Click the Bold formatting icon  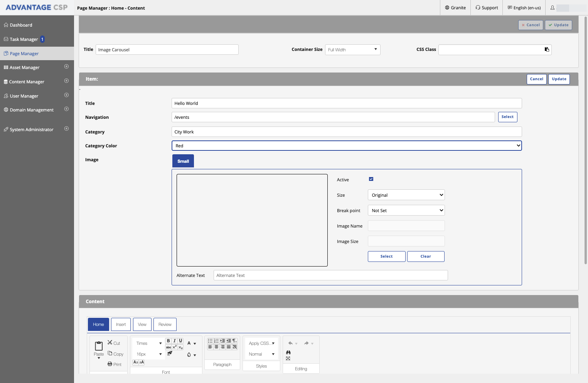[x=168, y=341]
